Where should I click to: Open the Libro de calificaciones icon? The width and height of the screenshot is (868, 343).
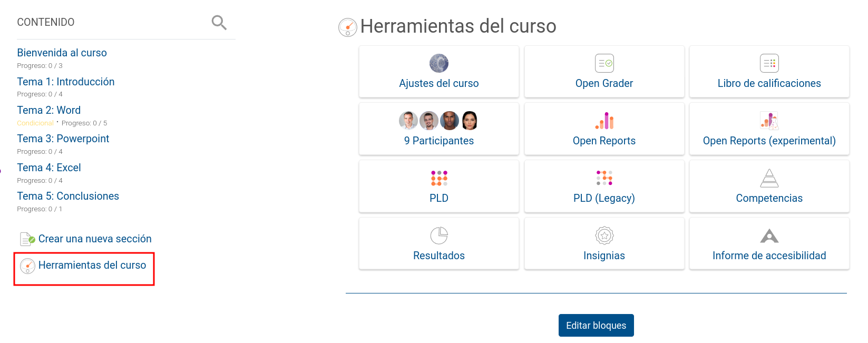[x=769, y=63]
